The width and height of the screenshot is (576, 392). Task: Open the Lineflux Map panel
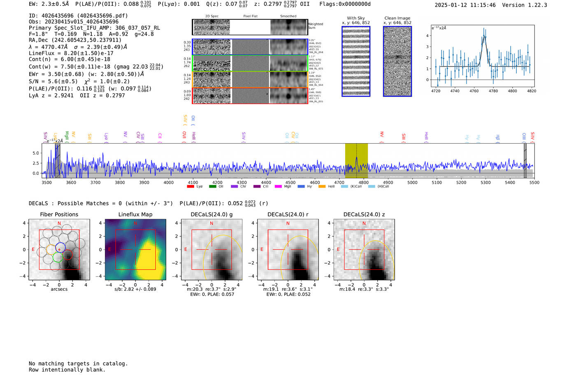tap(135, 250)
